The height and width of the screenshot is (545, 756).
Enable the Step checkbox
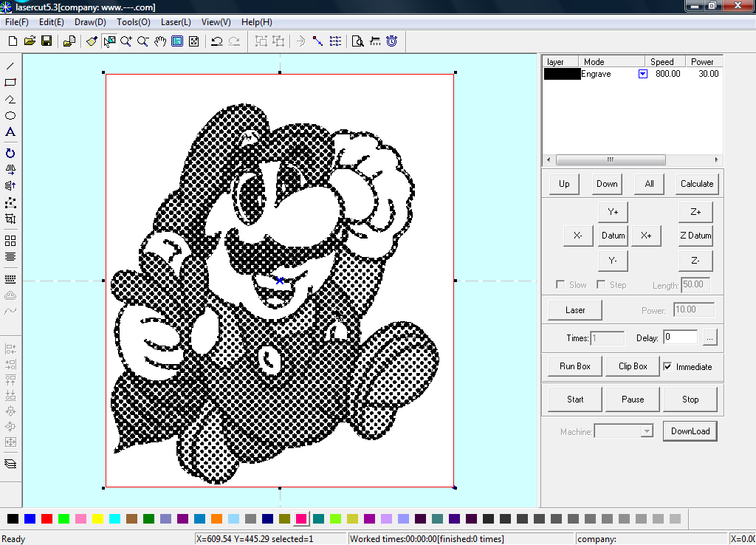(x=601, y=285)
